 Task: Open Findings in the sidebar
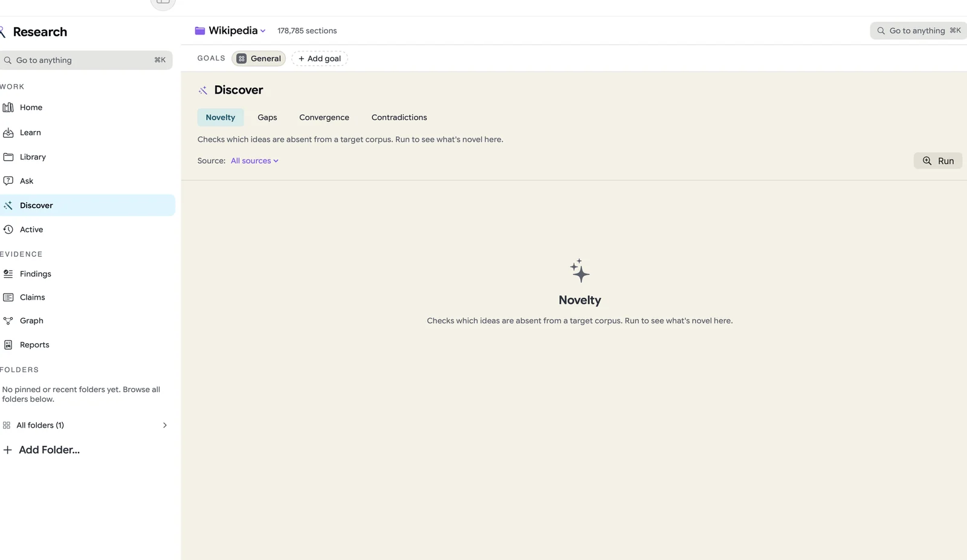click(x=86, y=274)
